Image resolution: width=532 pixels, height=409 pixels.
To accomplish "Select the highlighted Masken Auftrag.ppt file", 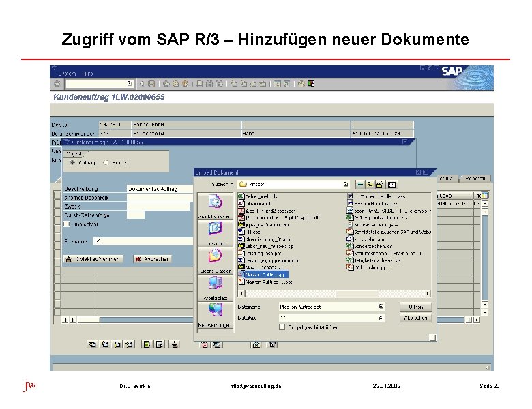I will pos(263,274).
